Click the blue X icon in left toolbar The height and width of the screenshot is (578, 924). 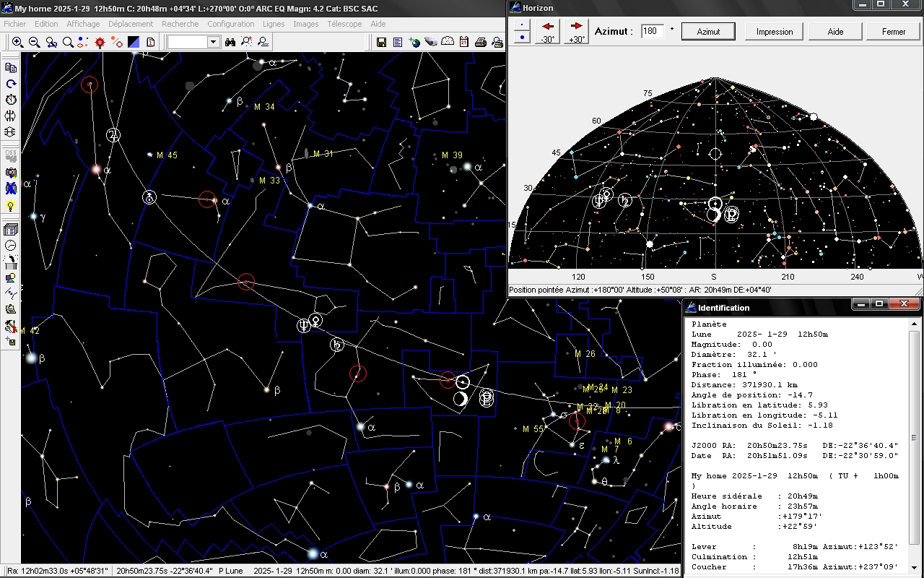pos(11,189)
